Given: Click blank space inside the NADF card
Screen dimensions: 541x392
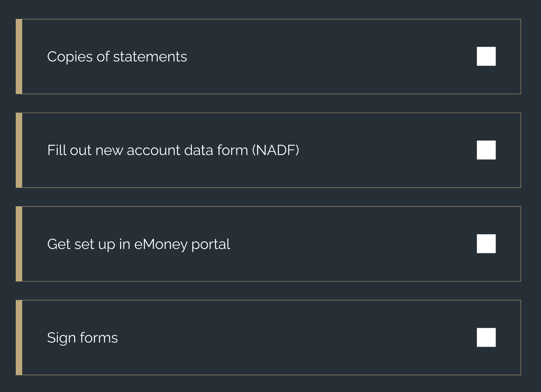Looking at the screenshot, I should pyautogui.click(x=385, y=150).
